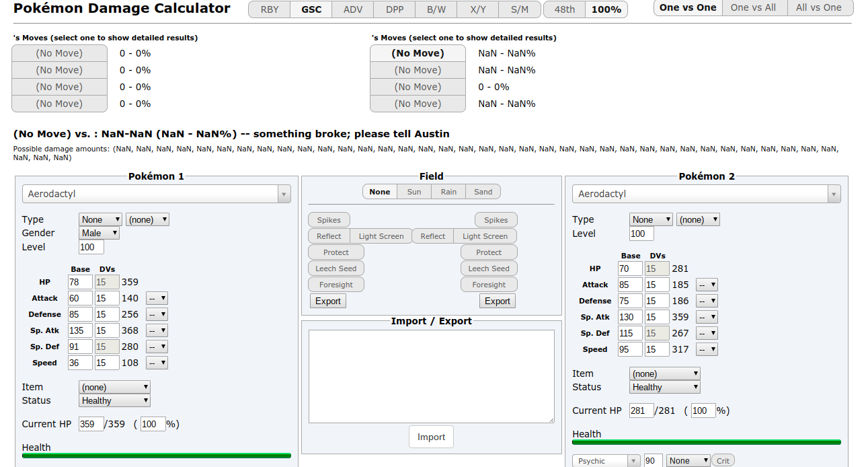Open Pokémon 2 species dropdown showing Aerodactyl

(x=707, y=194)
